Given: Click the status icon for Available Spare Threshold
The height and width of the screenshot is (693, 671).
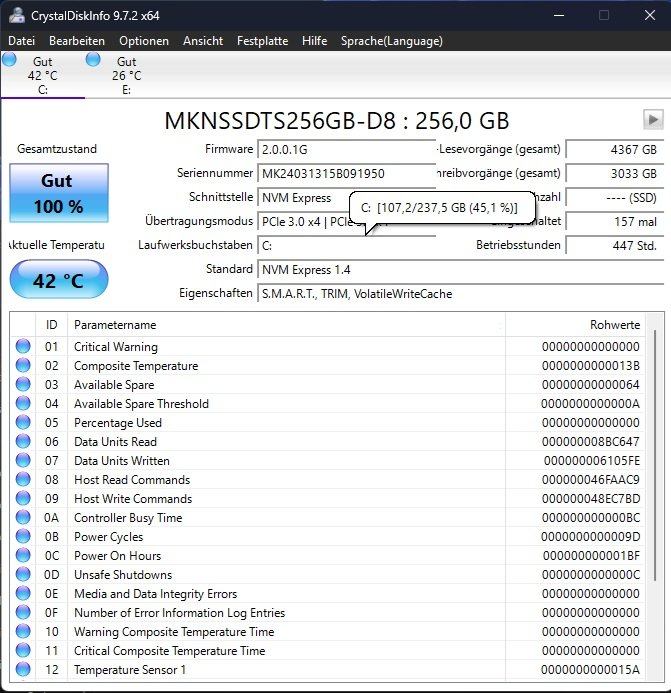Looking at the screenshot, I should (23, 403).
